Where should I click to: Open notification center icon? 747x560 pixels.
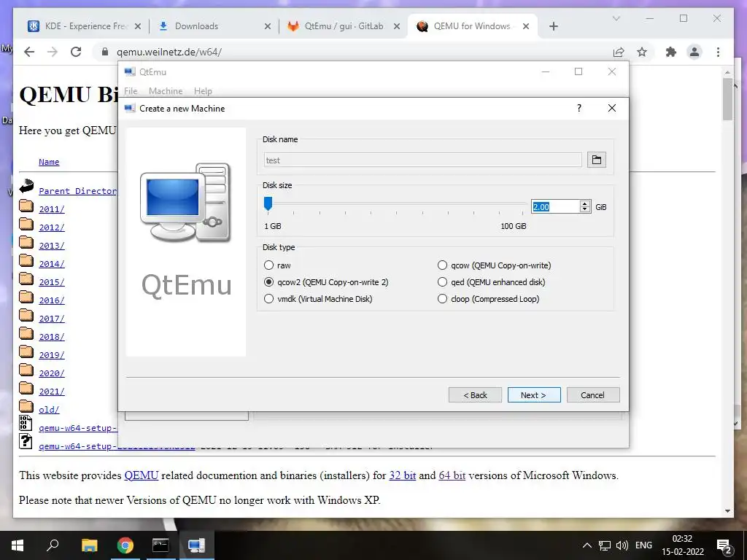[724, 545]
